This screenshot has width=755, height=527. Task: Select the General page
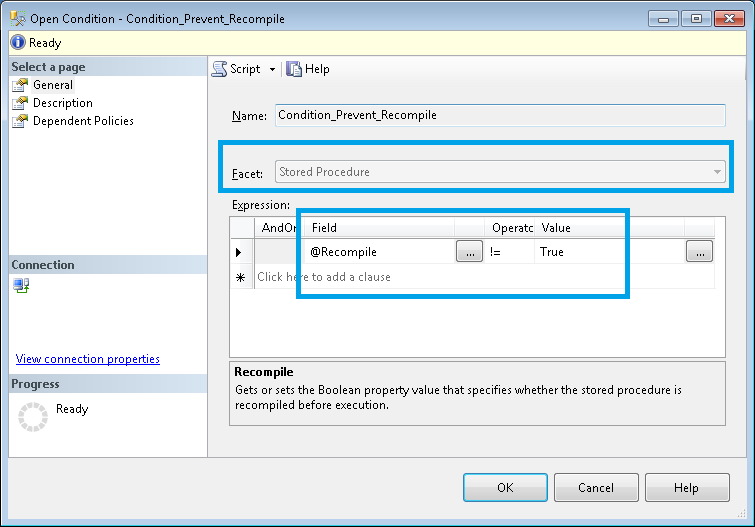tap(52, 85)
